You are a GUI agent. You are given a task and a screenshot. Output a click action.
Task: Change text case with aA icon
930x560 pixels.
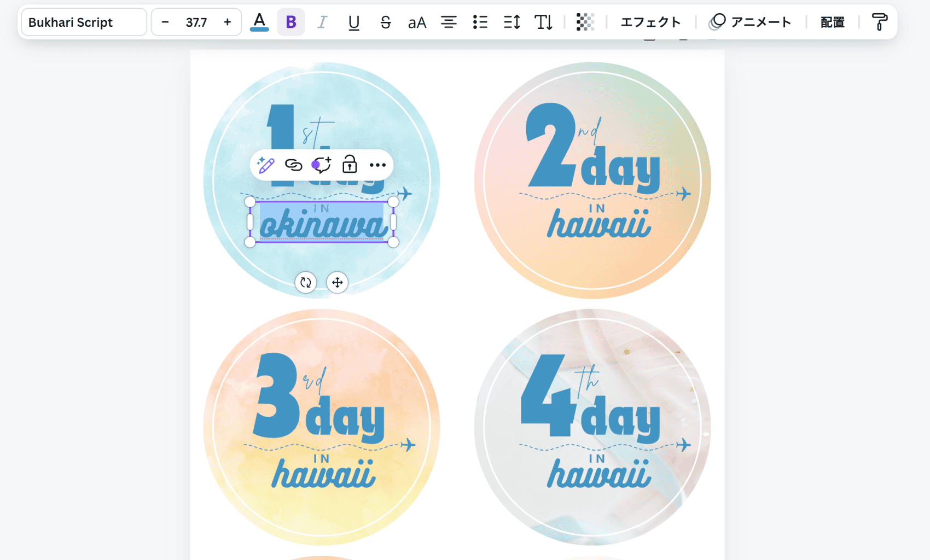click(417, 22)
